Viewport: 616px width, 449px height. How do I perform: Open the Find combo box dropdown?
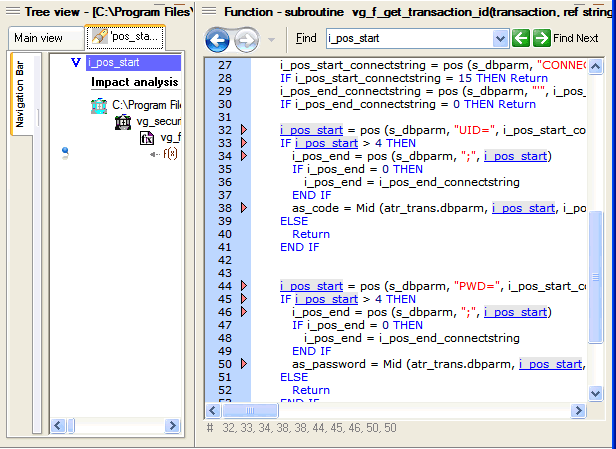501,38
